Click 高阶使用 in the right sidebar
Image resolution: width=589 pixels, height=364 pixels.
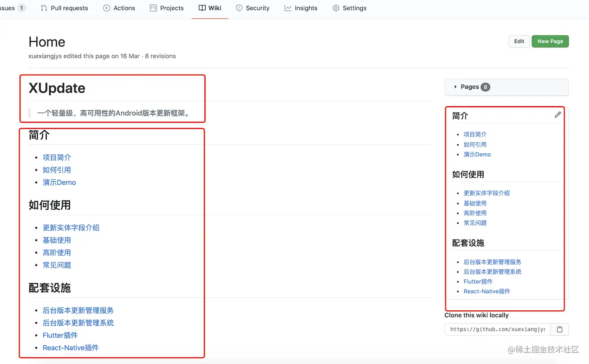[x=475, y=213]
